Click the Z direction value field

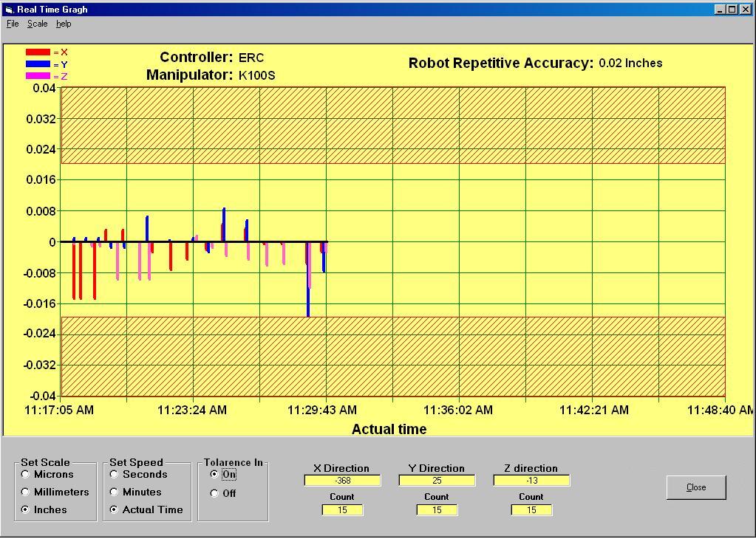(531, 481)
